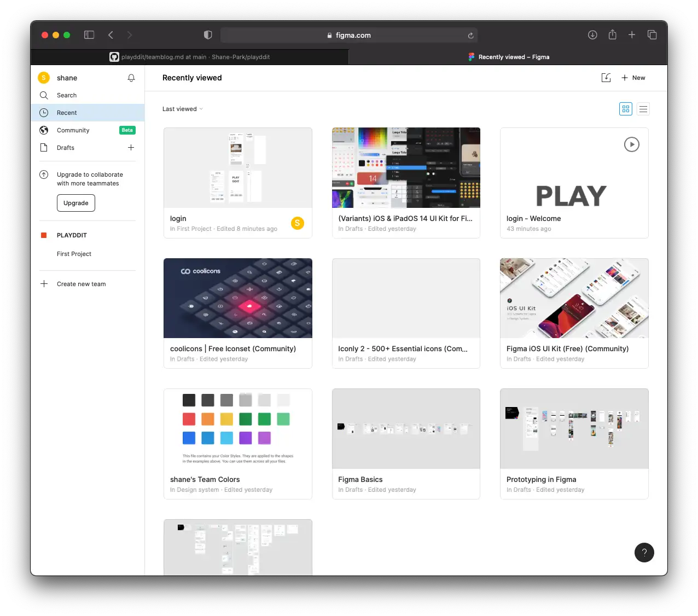Click the 'Figma iOS UI Kit (Free) (Community)' title
Viewport: 698px width, 616px height.
pyautogui.click(x=567, y=348)
